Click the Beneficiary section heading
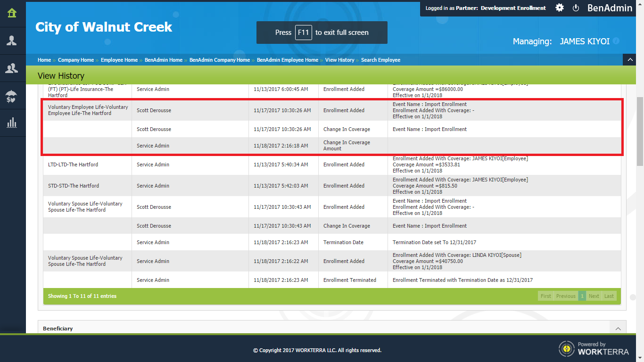The width and height of the screenshot is (644, 362). coord(58,329)
